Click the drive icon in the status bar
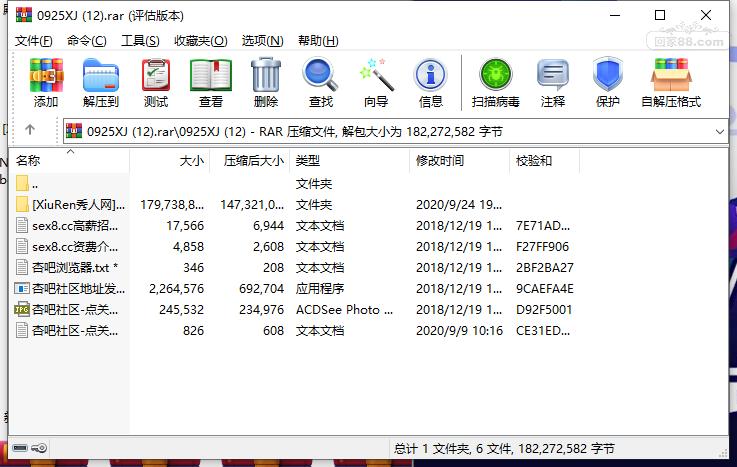737x467 pixels. pyautogui.click(x=20, y=448)
